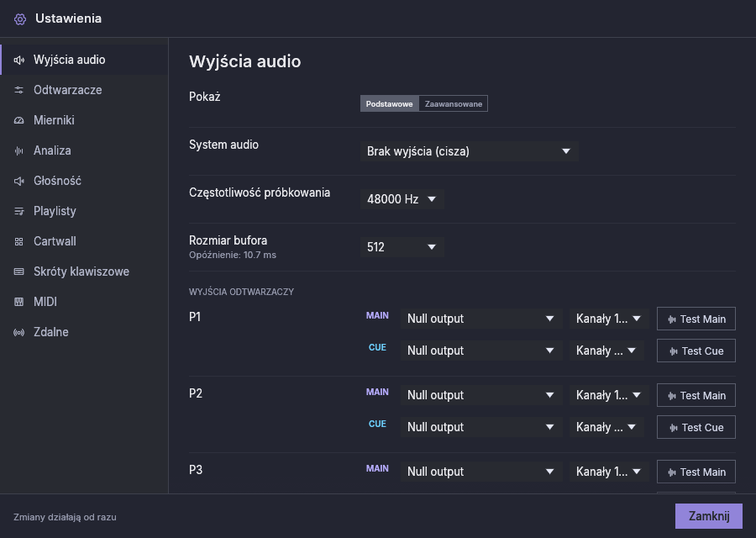Go to Skróty klawiszowe settings section
Viewport: 756px width, 538px height.
point(84,272)
